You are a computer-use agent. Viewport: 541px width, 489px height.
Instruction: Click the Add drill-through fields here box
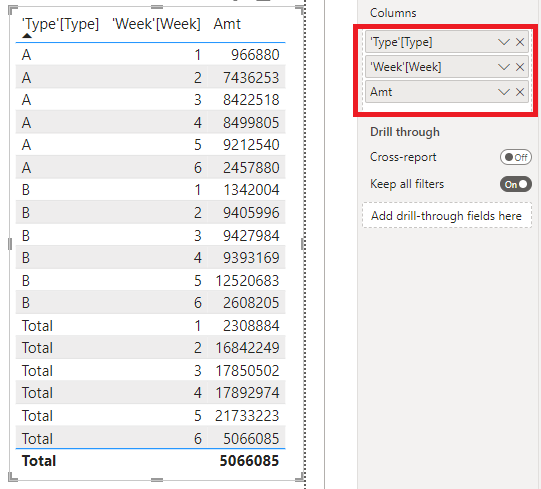(446, 216)
